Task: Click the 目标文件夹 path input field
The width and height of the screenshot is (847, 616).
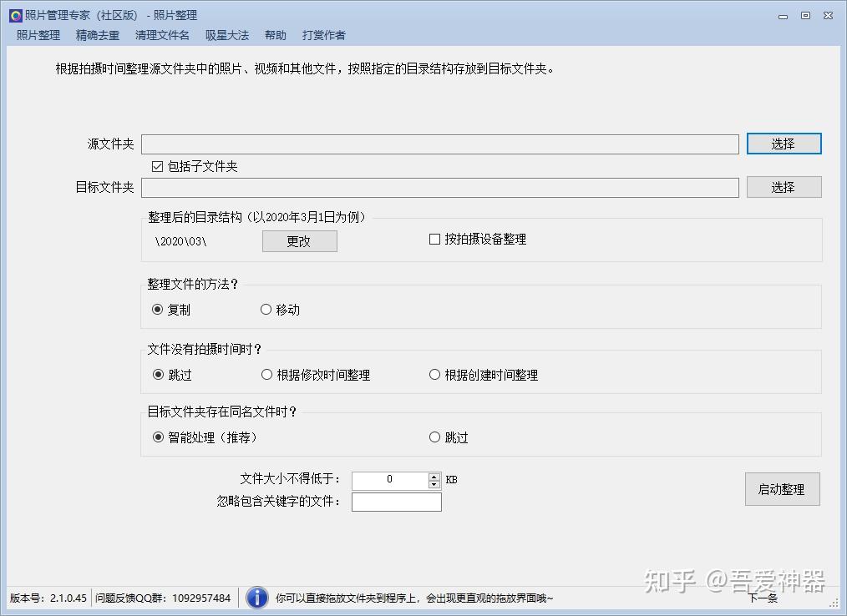Action: coord(439,187)
